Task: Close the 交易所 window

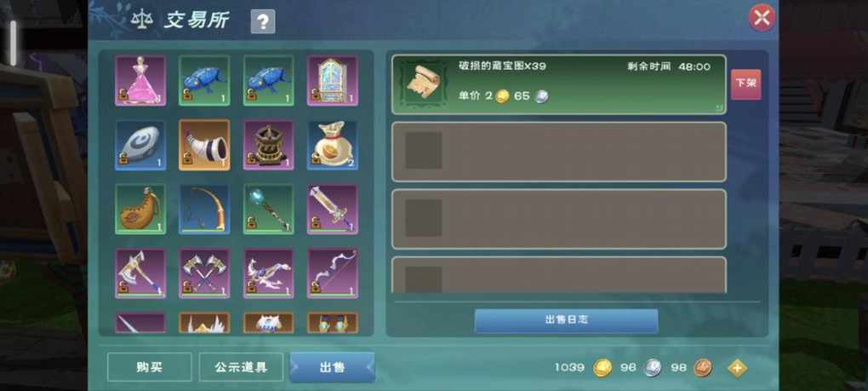Action: [762, 18]
